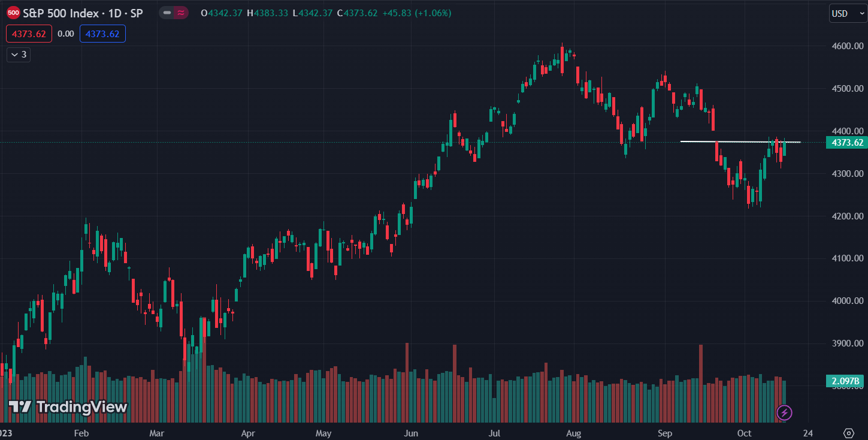This screenshot has height=440, width=868.
Task: Click the Sep label on the time axis
Action: pyautogui.click(x=664, y=433)
